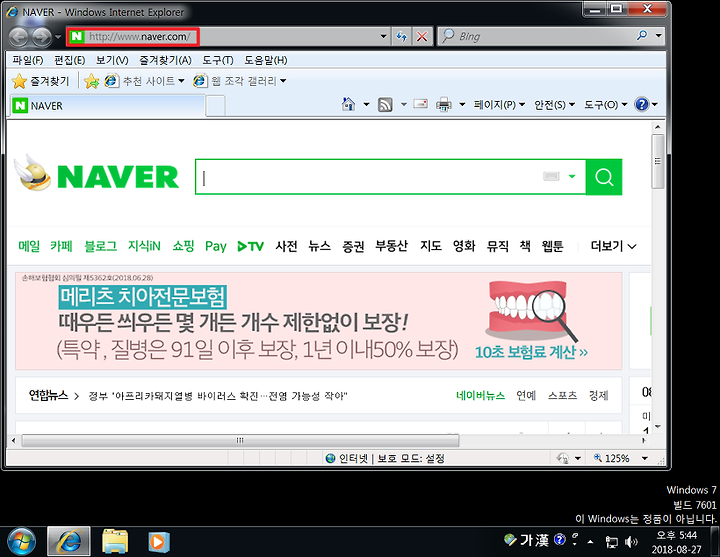The height and width of the screenshot is (557, 720).
Task: Click the Windows Start button
Action: click(21, 542)
